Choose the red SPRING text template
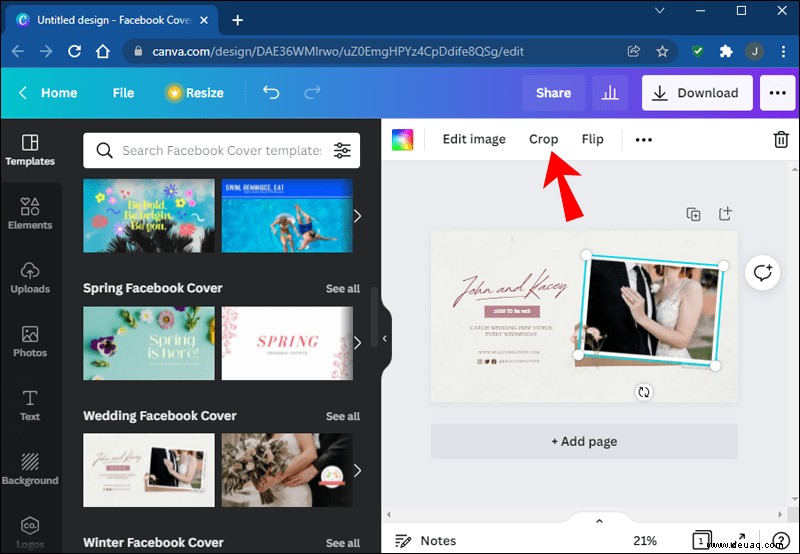 point(287,343)
